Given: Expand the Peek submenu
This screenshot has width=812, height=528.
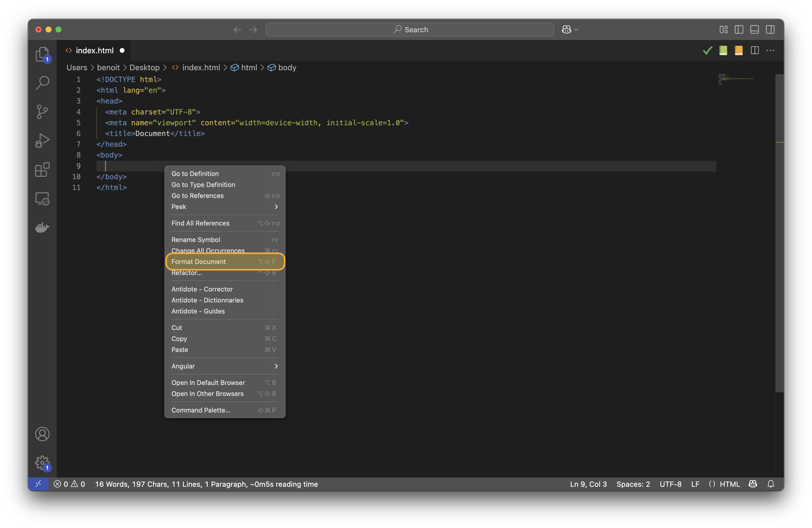Looking at the screenshot, I should (225, 207).
